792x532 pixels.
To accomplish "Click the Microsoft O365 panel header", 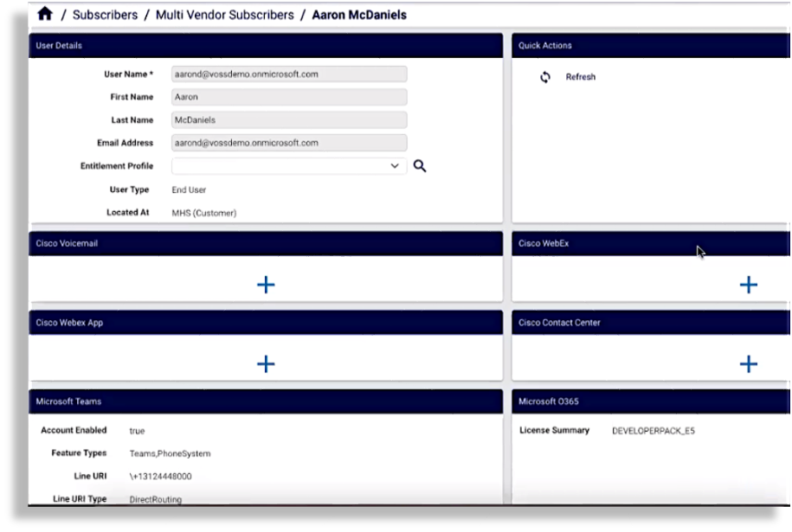I will pos(549,401).
